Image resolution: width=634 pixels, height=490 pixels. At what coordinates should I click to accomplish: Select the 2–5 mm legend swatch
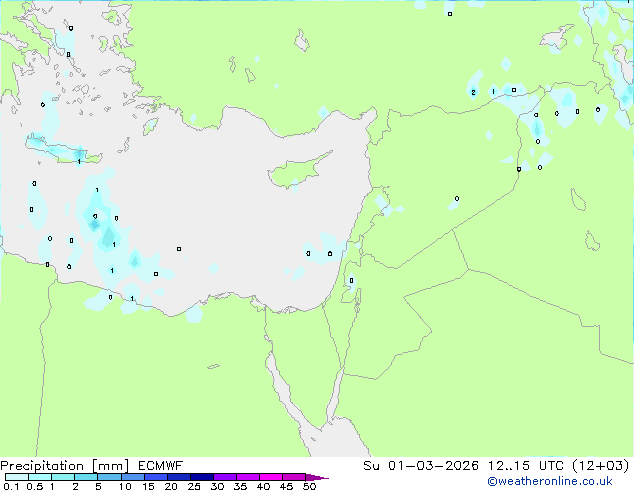86,477
